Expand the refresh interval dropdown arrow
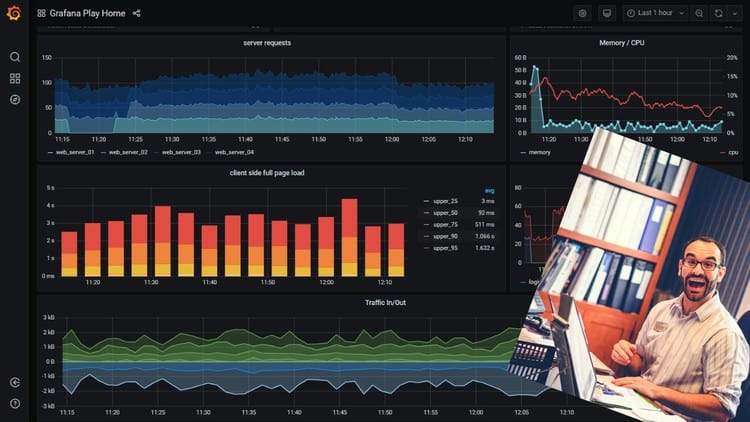The height and width of the screenshot is (422, 750). (x=735, y=14)
